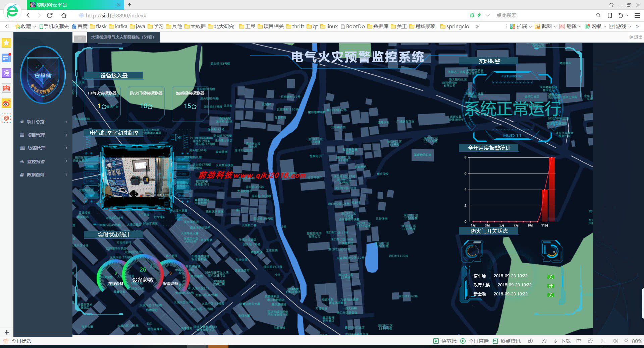Toggle the 政府大楼 fire door switch
This screenshot has height=348, width=644.
pyautogui.click(x=550, y=286)
